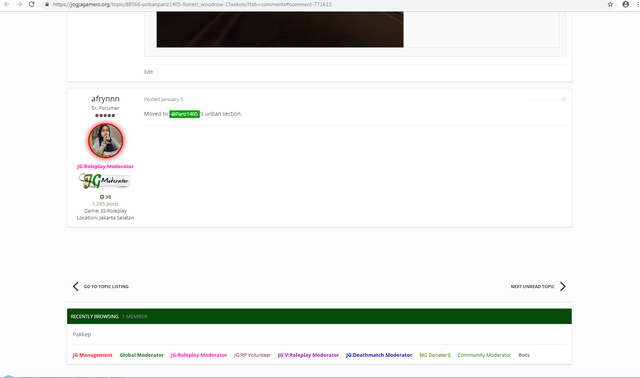Viewport: 640px width, 378px height.
Task: Click the JG:RP Volunteer group link
Action: [x=252, y=355]
